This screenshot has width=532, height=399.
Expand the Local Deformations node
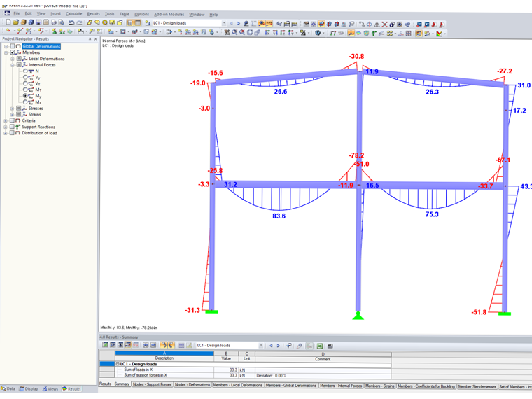pos(12,59)
